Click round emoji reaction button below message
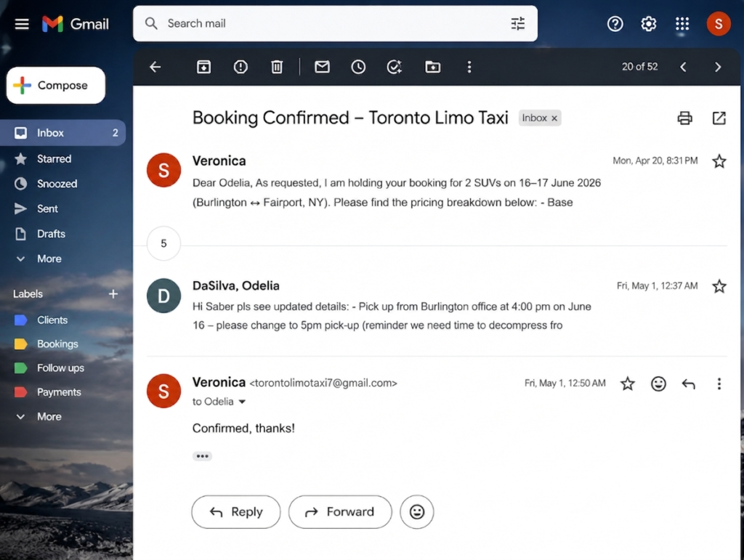The width and height of the screenshot is (744, 560). [x=416, y=511]
